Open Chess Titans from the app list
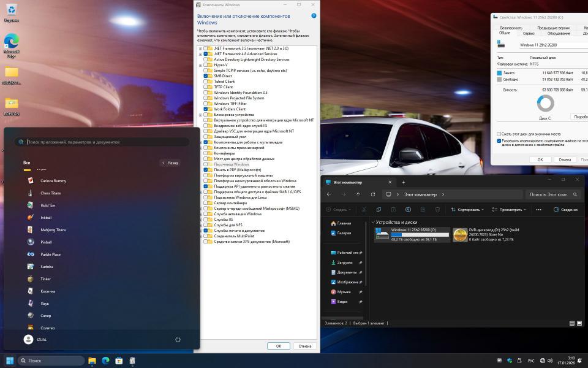The image size is (588, 368). pyautogui.click(x=50, y=193)
